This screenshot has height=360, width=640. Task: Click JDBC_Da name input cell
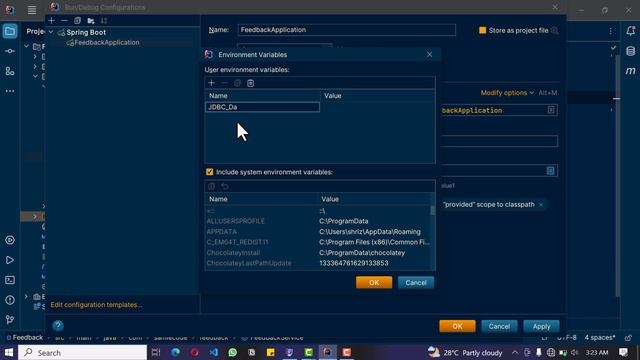(x=262, y=107)
